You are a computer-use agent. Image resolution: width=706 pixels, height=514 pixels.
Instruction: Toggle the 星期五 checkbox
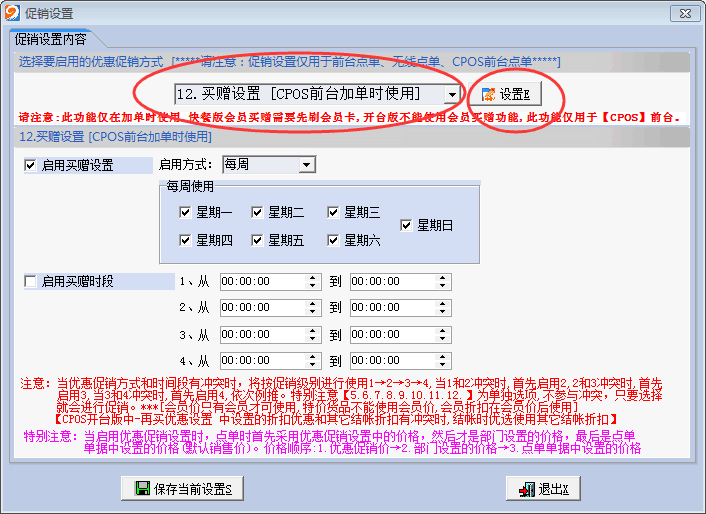click(258, 240)
